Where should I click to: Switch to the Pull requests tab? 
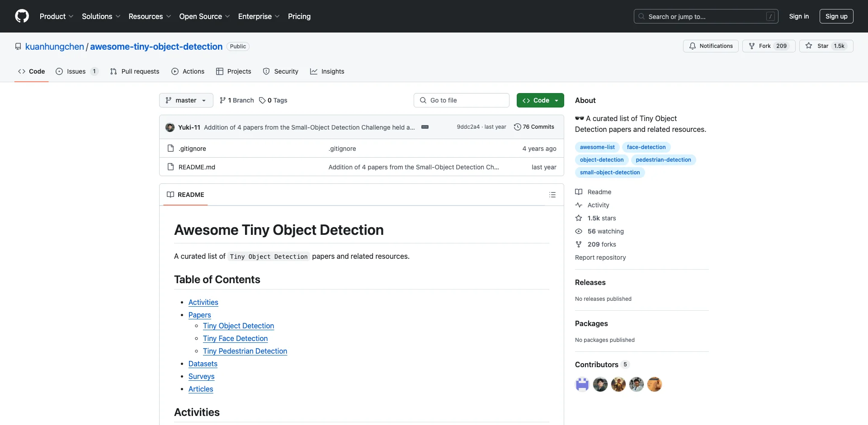click(x=135, y=71)
